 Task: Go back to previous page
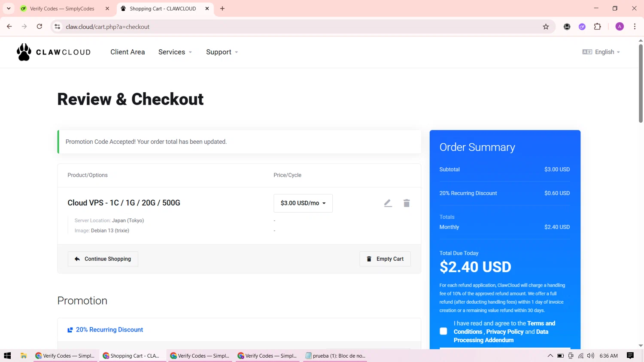(x=9, y=27)
